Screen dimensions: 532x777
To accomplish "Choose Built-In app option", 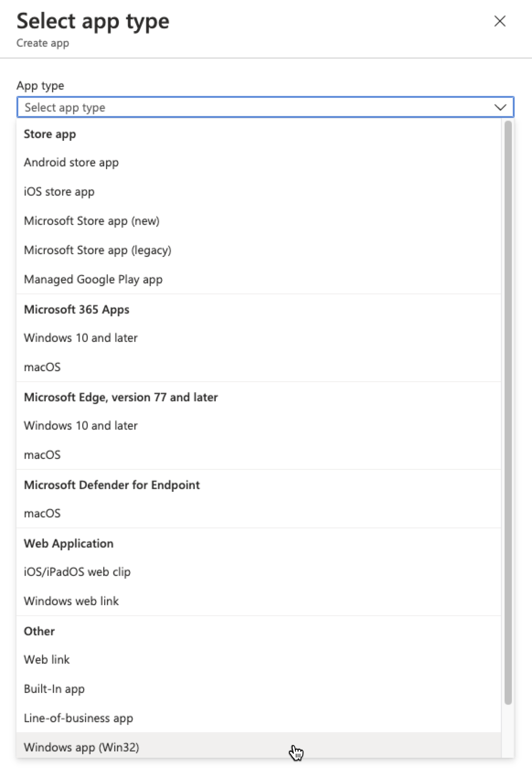I will [x=259, y=689].
